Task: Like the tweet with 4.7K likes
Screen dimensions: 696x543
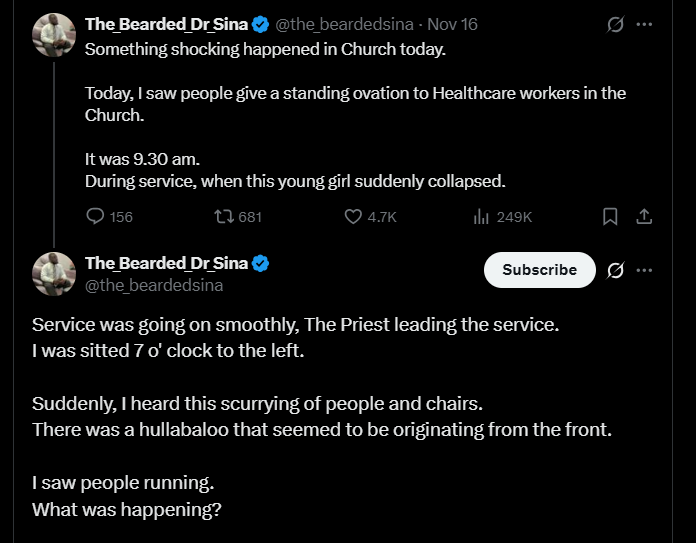Action: click(x=353, y=216)
